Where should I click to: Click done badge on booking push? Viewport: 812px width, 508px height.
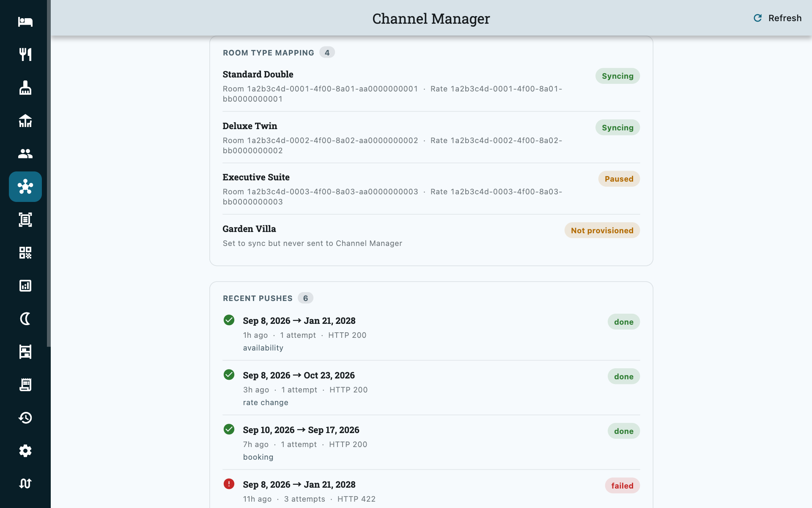[x=624, y=431]
